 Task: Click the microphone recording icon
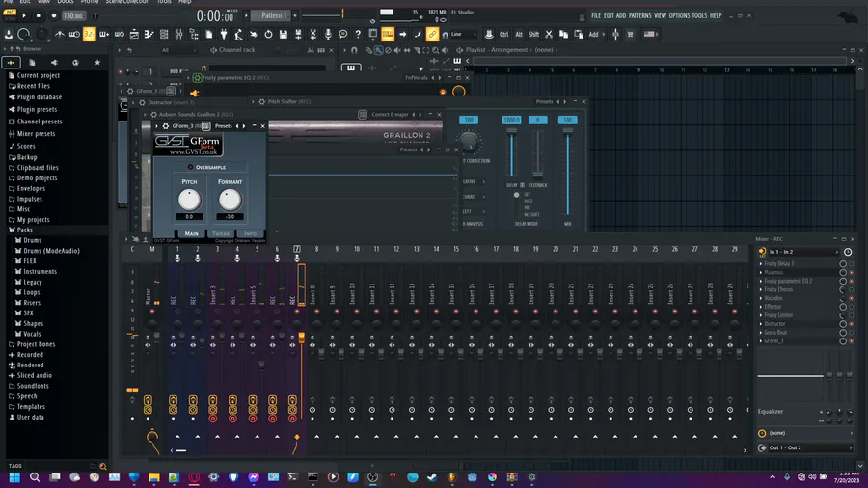(x=328, y=35)
